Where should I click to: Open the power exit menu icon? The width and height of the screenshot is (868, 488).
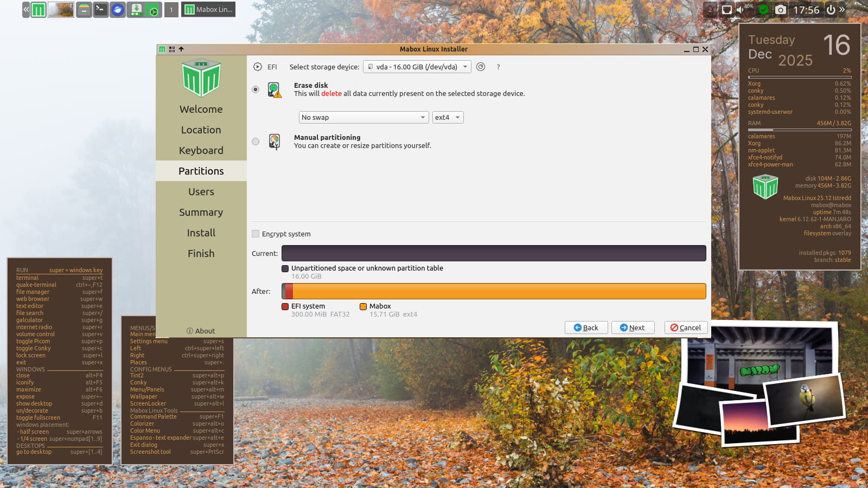pyautogui.click(x=831, y=10)
